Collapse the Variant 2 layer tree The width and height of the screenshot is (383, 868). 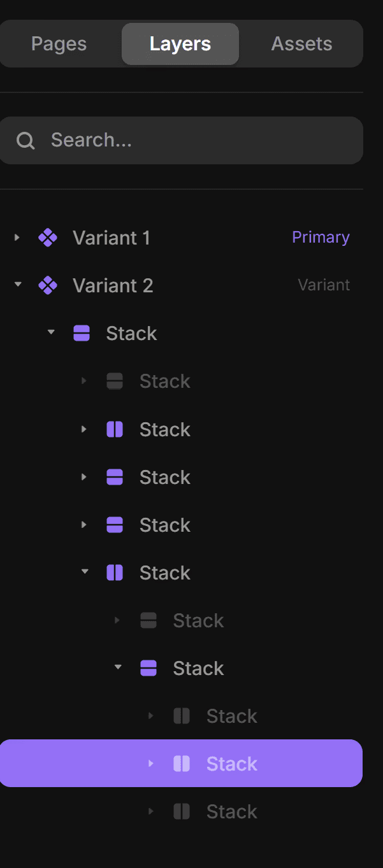[18, 285]
